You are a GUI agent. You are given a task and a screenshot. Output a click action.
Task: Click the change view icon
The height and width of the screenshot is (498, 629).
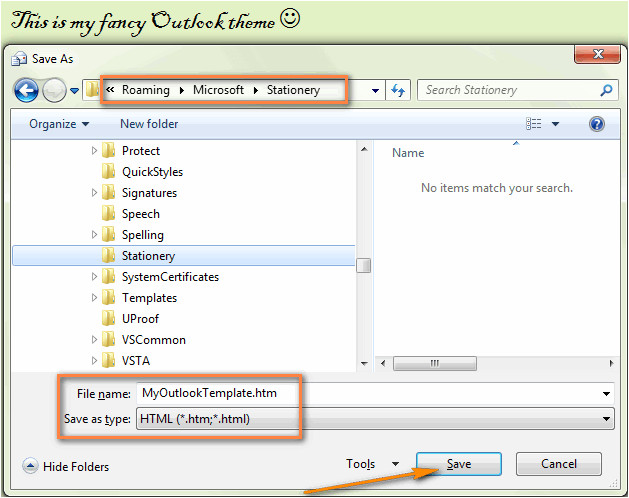click(x=535, y=124)
